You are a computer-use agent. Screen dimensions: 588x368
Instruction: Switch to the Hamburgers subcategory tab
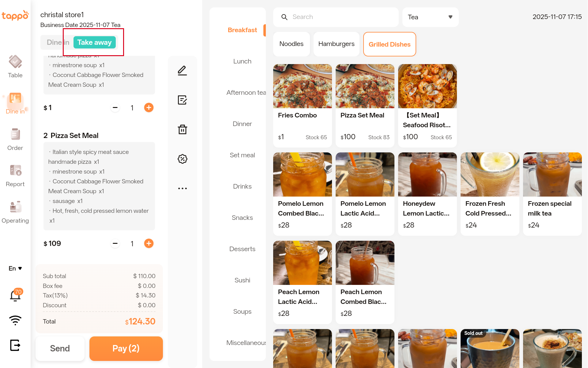pos(336,44)
